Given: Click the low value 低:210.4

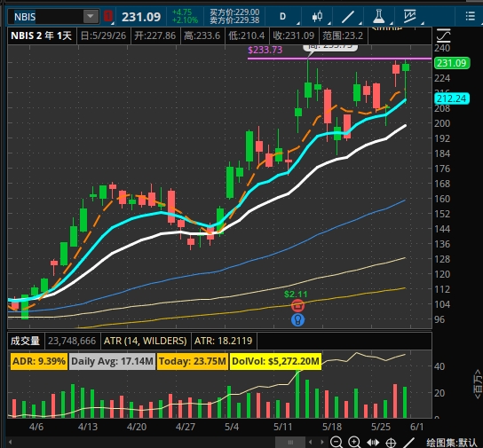Looking at the screenshot, I should click(x=247, y=35).
